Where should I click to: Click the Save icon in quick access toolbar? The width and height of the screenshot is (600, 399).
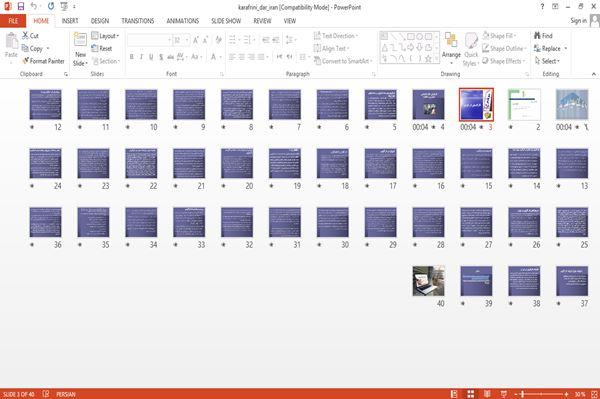(21, 6)
